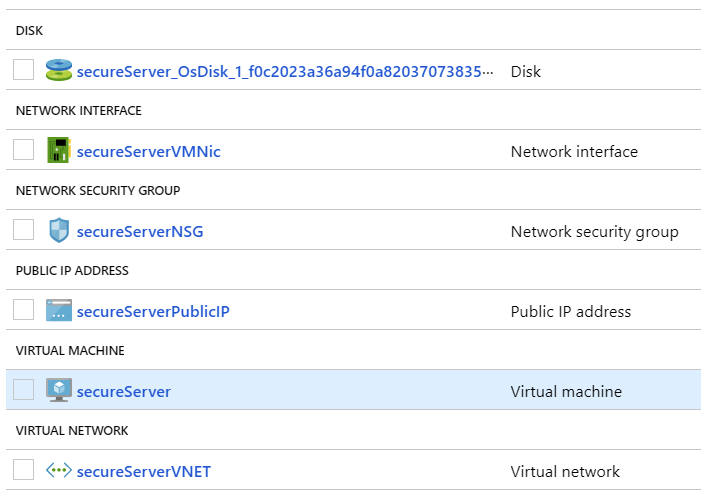Select the secureServerPublicIP checkbox

pos(23,310)
